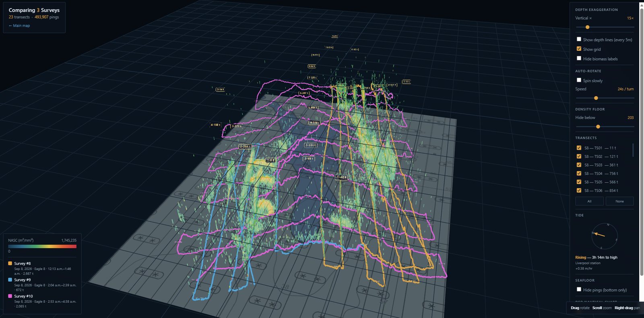This screenshot has width=644, height=318.
Task: Deselect transect S8 — TS05 — 566 t
Action: click(x=579, y=182)
